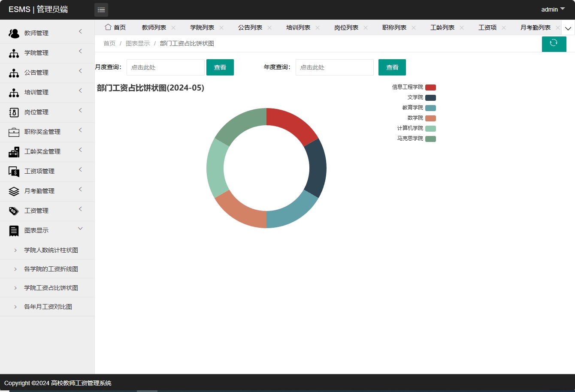Click the 查看 button for monthly query

click(220, 67)
